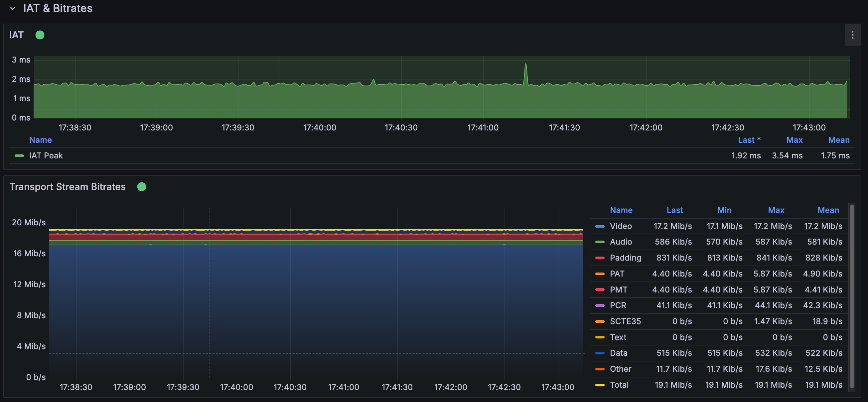Toggle Video series visibility in legend
Viewport: 868px width, 402px height.
(620, 226)
